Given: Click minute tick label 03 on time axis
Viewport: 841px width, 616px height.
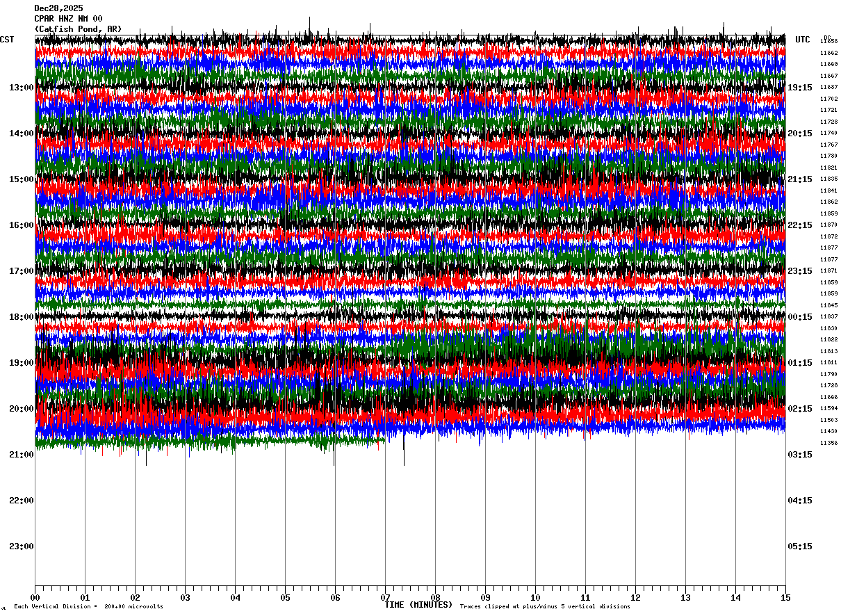Looking at the screenshot, I should pos(185,597).
